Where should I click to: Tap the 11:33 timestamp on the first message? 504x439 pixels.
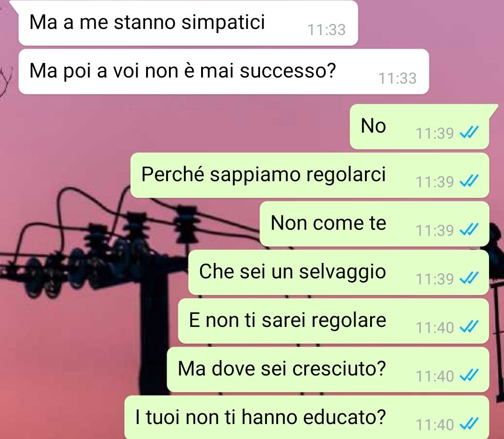tap(327, 30)
